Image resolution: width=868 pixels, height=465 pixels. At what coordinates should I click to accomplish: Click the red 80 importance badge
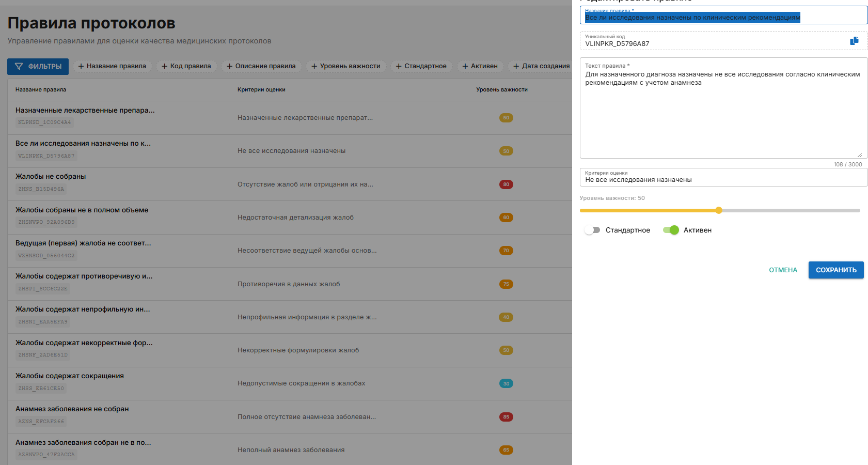pos(506,184)
